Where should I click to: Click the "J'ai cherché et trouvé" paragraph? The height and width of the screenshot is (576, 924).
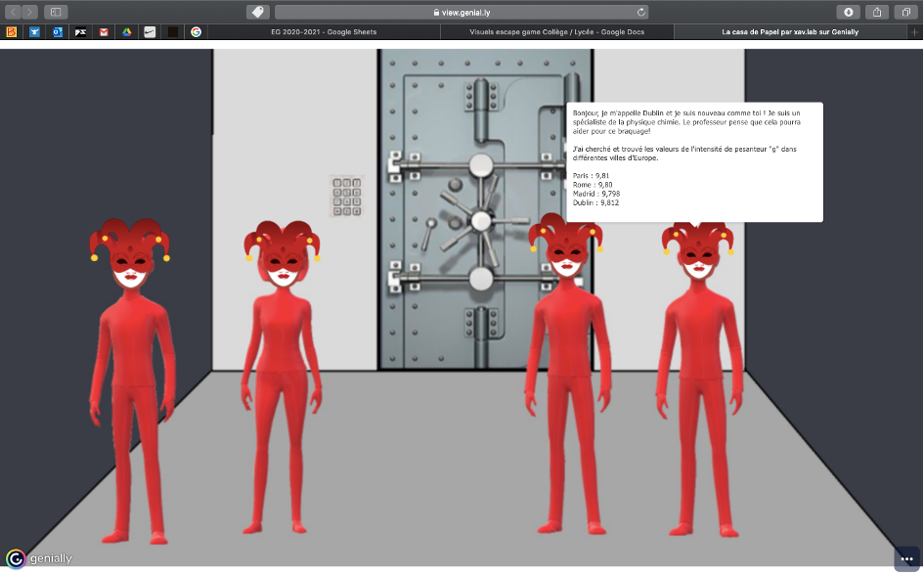point(684,154)
